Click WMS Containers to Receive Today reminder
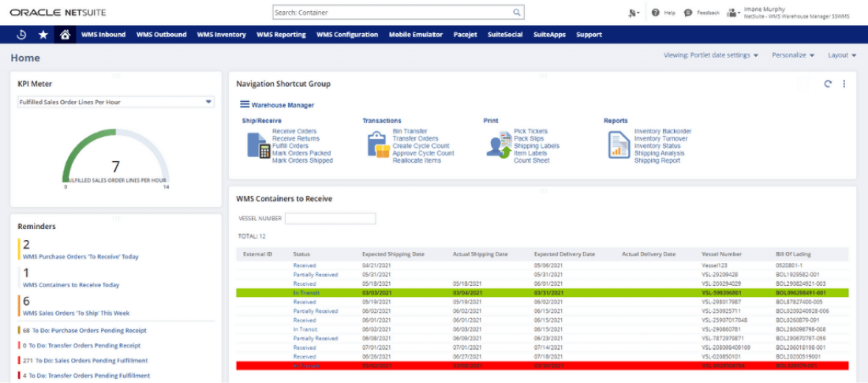Viewport: 868px width, 383px height. click(x=71, y=285)
